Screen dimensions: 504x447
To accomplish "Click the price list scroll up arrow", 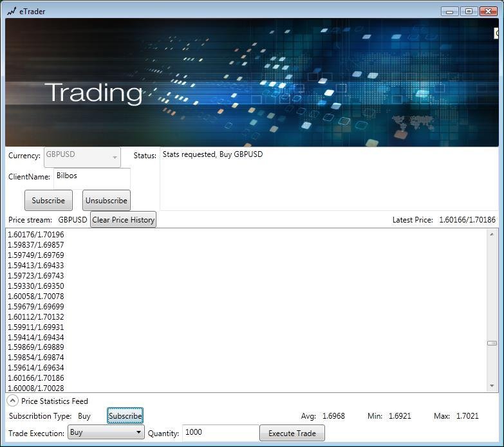I will coord(492,234).
